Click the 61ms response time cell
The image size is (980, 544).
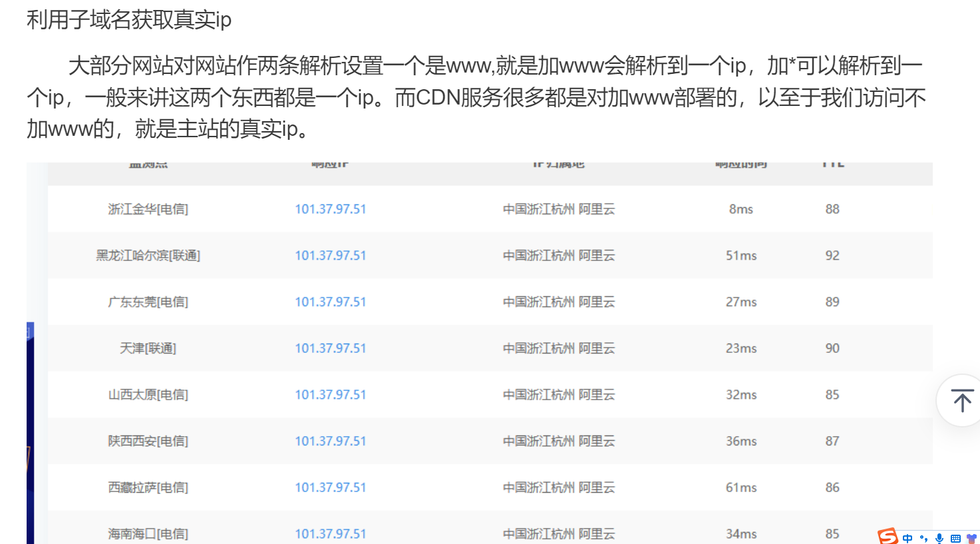(x=740, y=487)
